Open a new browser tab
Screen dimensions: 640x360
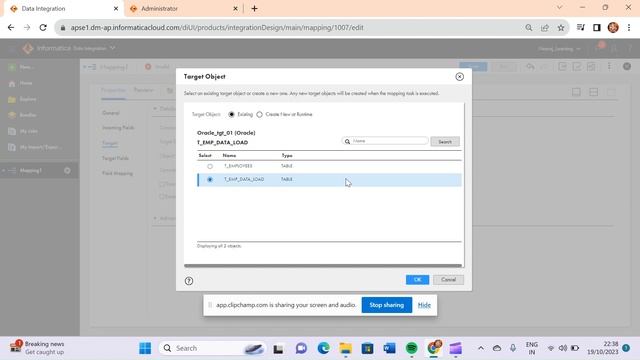click(x=254, y=9)
